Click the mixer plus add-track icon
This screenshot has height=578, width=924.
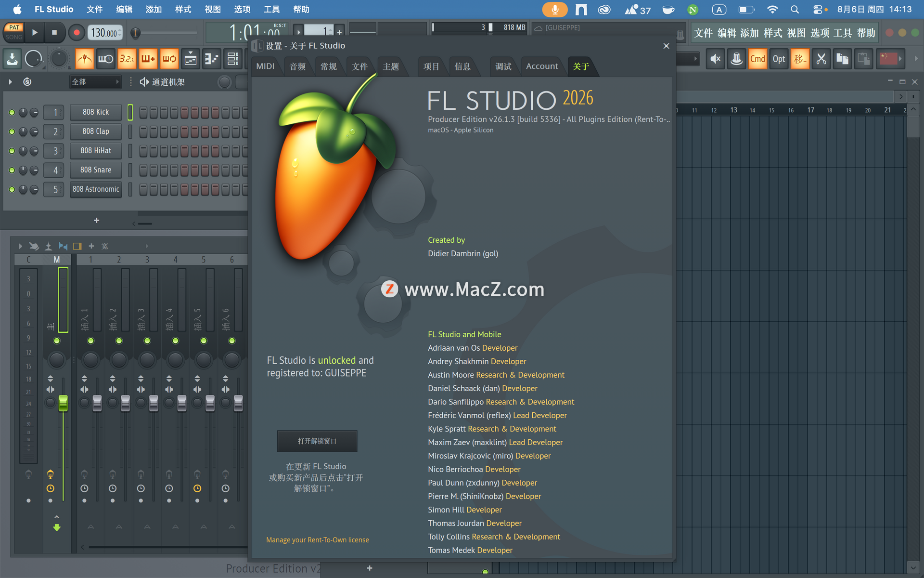[91, 246]
